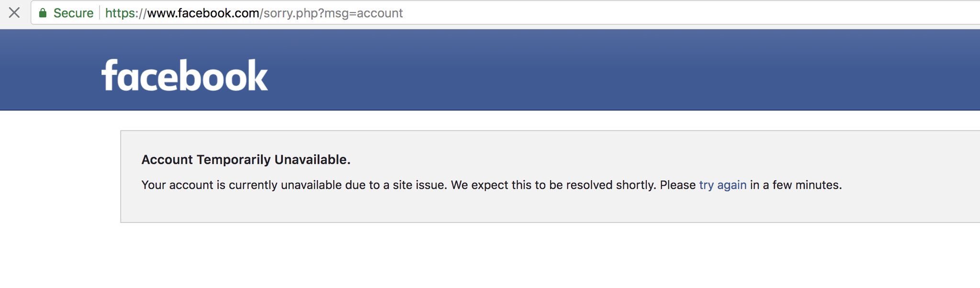The image size is (980, 288).
Task: Click the green padlock security icon
Action: [x=43, y=13]
